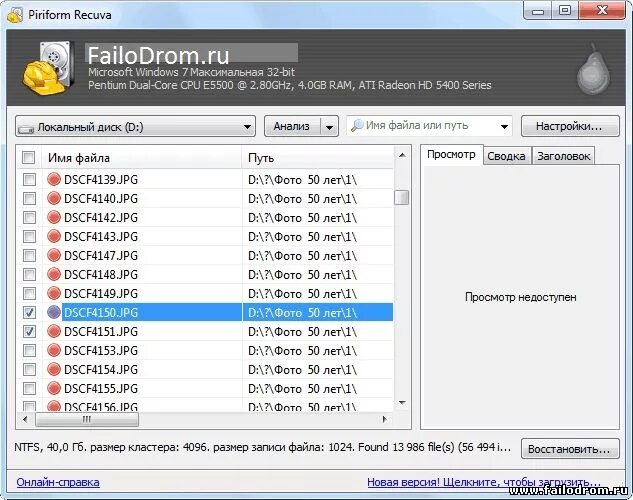
Task: Switch to the Просмотр tab
Action: coord(451,155)
